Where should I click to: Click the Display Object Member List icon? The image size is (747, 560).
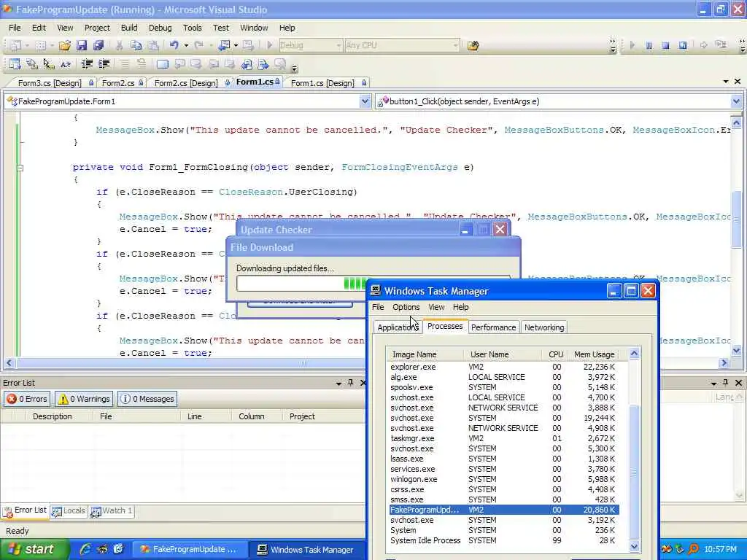(x=15, y=64)
